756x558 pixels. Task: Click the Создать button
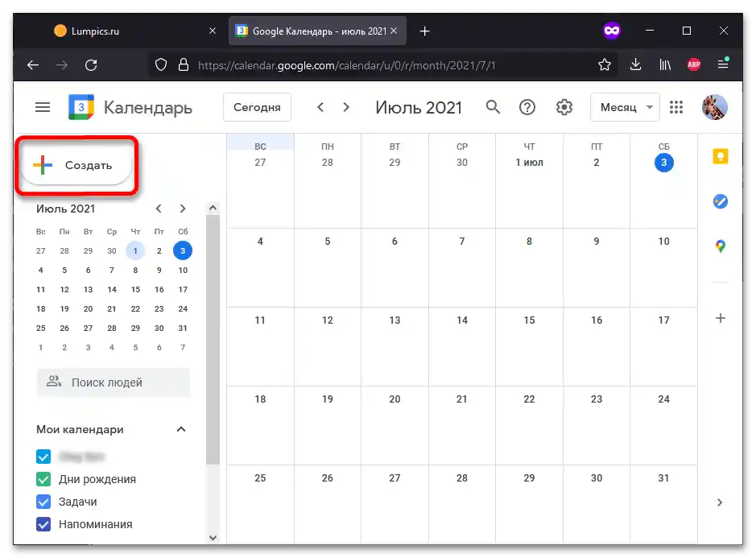(76, 165)
